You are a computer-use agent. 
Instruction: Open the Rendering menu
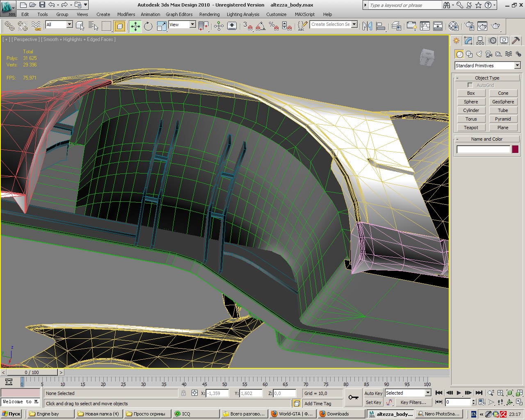pos(209,14)
